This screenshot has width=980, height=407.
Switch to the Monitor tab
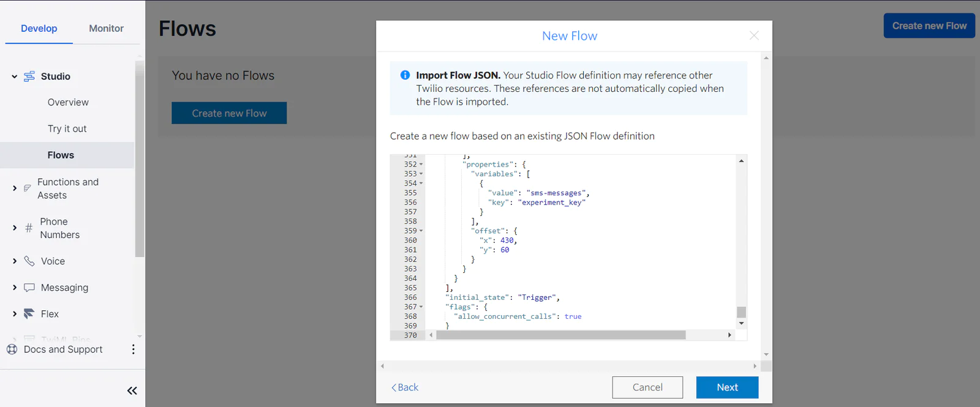(106, 29)
